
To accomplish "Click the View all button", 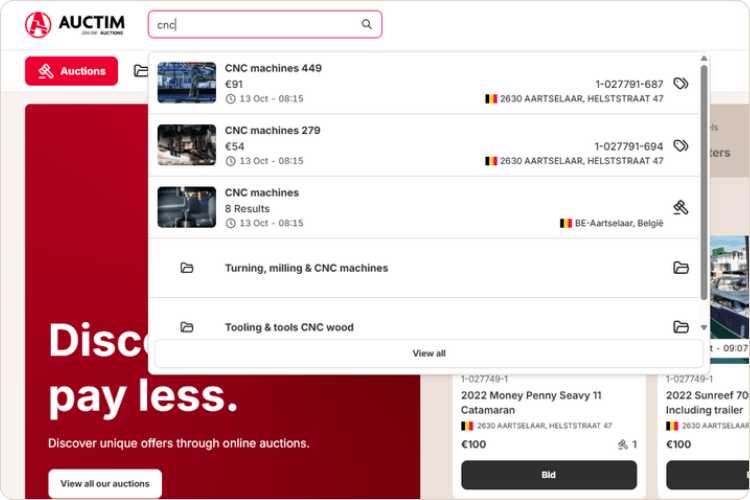I will (429, 353).
